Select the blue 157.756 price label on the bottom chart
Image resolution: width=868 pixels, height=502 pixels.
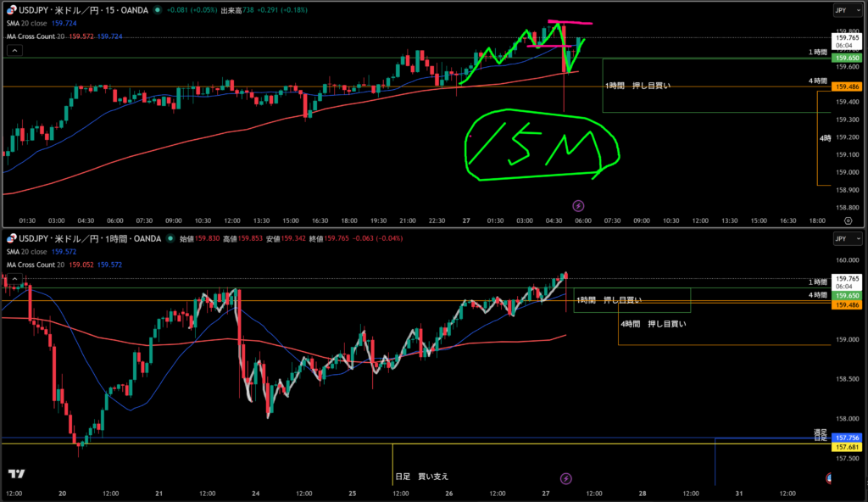[x=847, y=438]
